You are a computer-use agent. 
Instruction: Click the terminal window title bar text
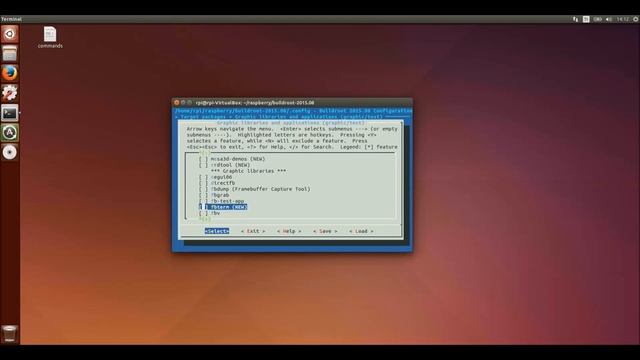point(255,102)
